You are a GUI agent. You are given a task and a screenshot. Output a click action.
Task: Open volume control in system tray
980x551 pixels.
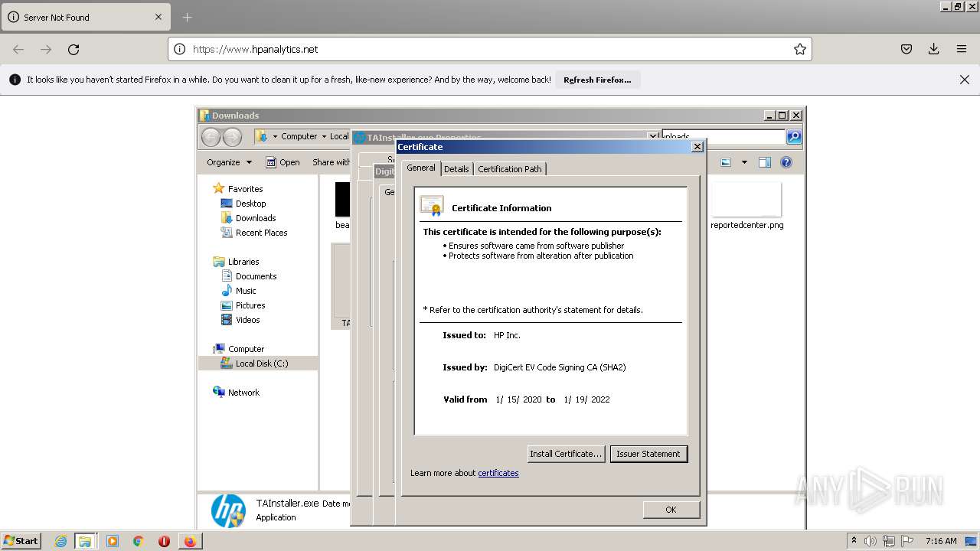[871, 541]
